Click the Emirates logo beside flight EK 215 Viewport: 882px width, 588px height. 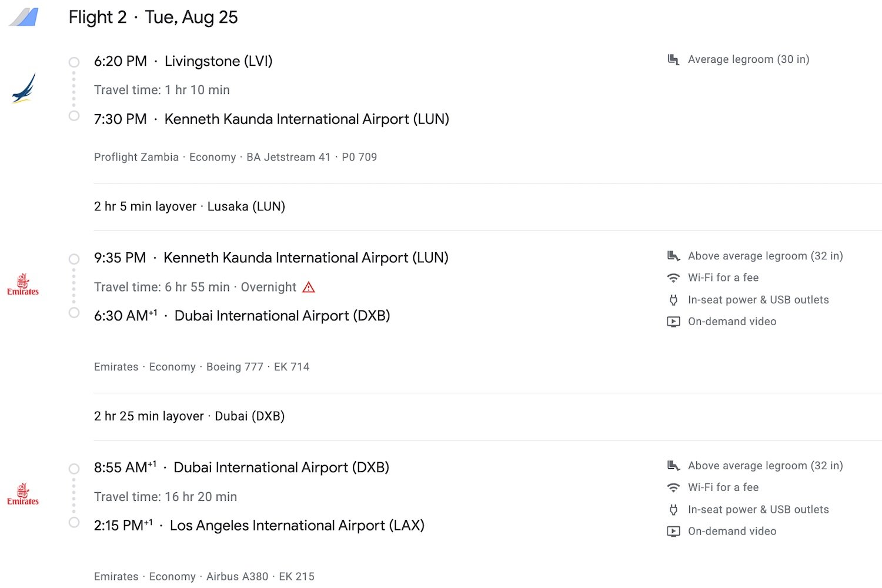click(x=23, y=495)
